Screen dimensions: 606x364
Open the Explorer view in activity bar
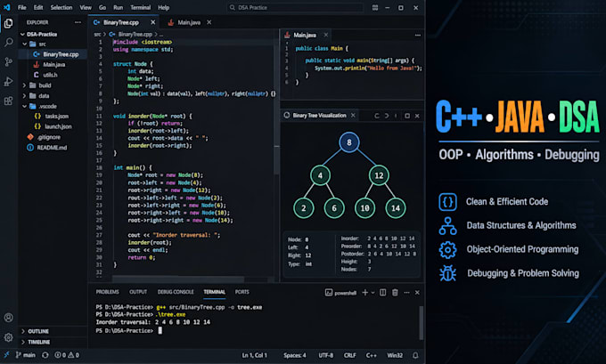(x=8, y=23)
